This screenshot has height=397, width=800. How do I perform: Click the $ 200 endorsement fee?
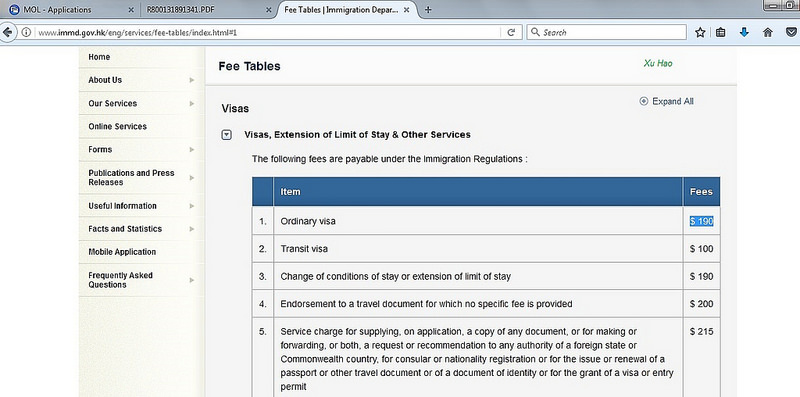tap(702, 304)
